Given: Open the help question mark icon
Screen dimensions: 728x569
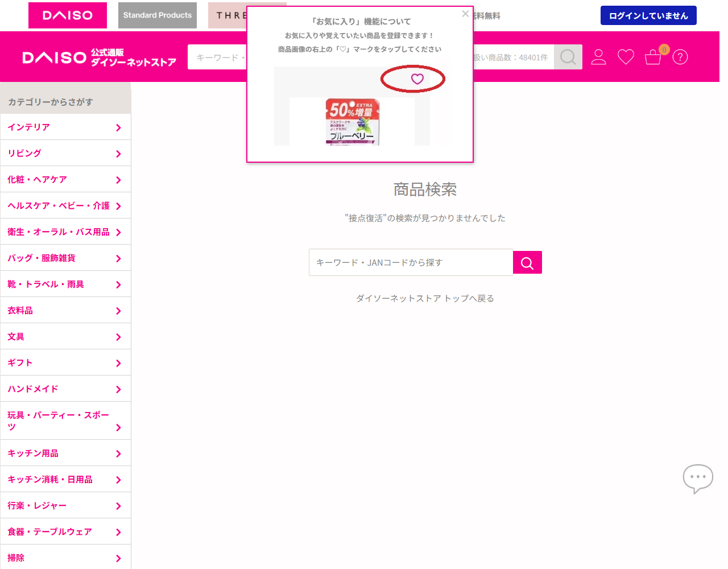Looking at the screenshot, I should [x=680, y=57].
